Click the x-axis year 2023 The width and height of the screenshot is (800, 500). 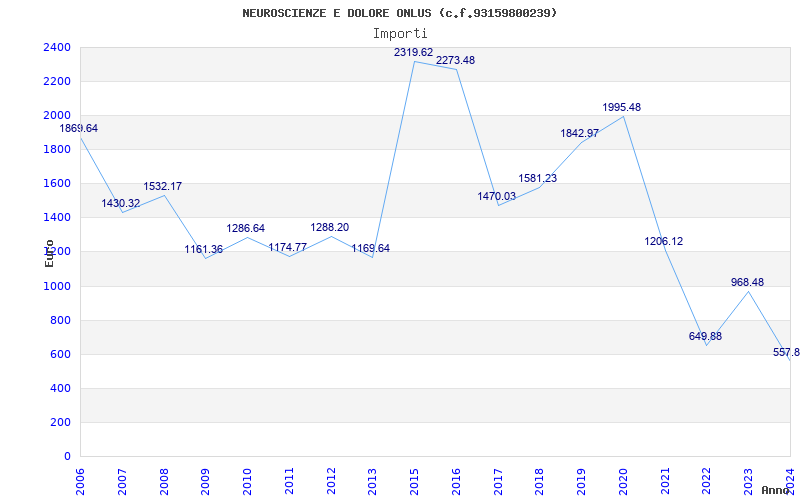click(749, 482)
